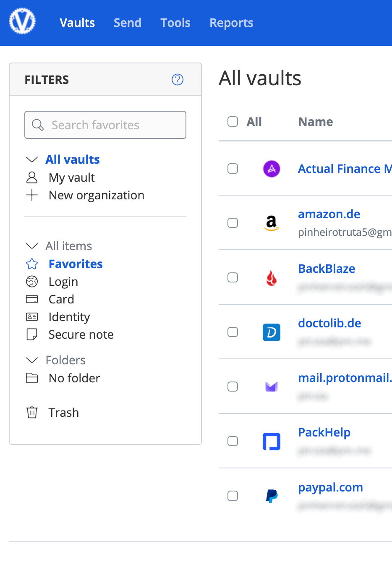This screenshot has height=588, width=392.
Task: Click the trash can icon
Action: (x=32, y=413)
